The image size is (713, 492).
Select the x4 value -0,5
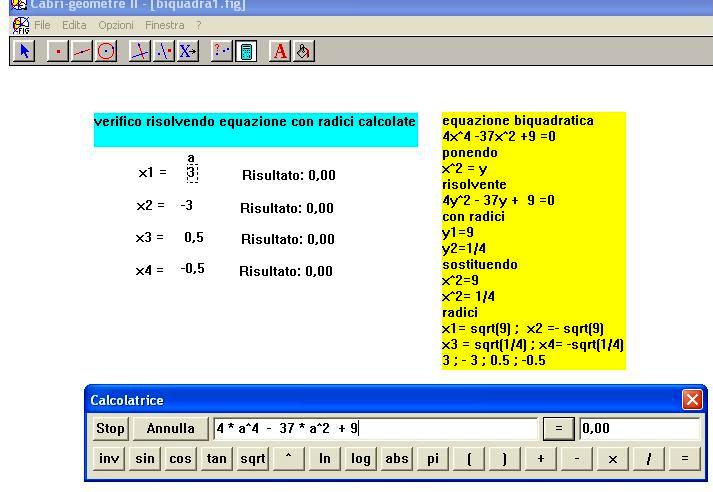coord(193,269)
